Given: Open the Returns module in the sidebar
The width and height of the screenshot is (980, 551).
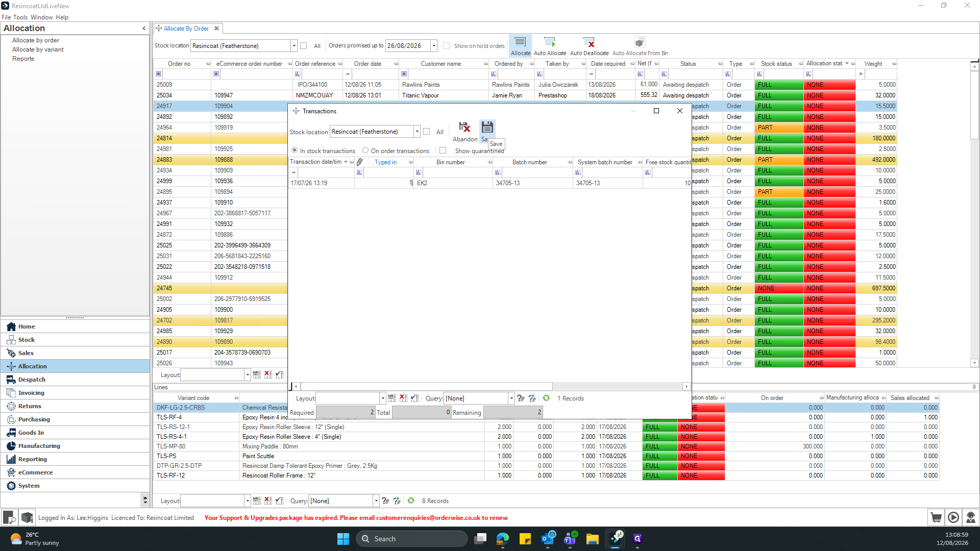Looking at the screenshot, I should pos(76,406).
